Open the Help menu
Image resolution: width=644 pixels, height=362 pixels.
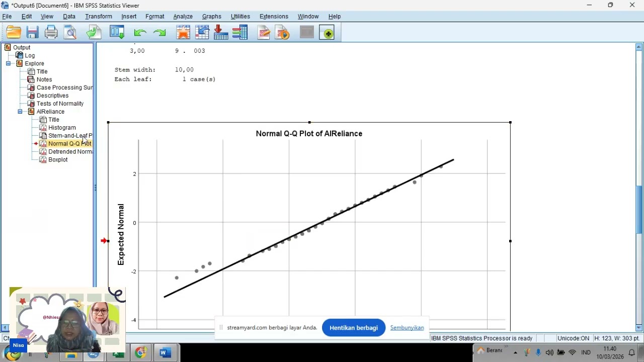[x=335, y=17]
